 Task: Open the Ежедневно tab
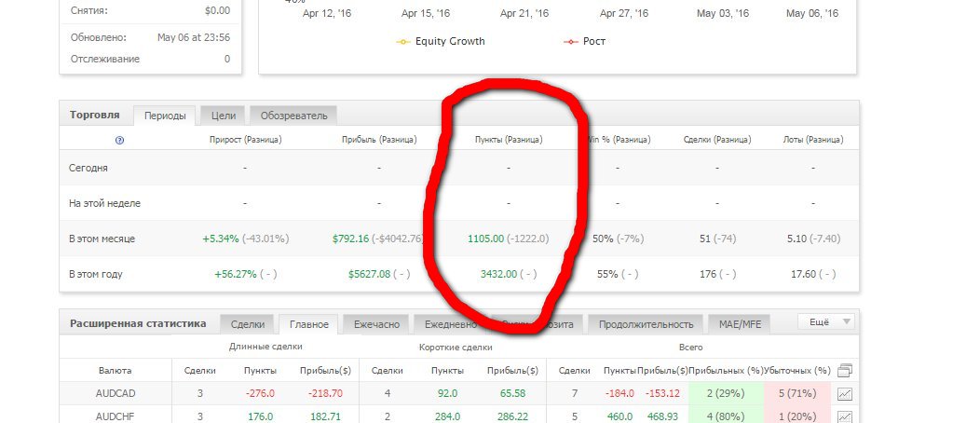tap(451, 324)
